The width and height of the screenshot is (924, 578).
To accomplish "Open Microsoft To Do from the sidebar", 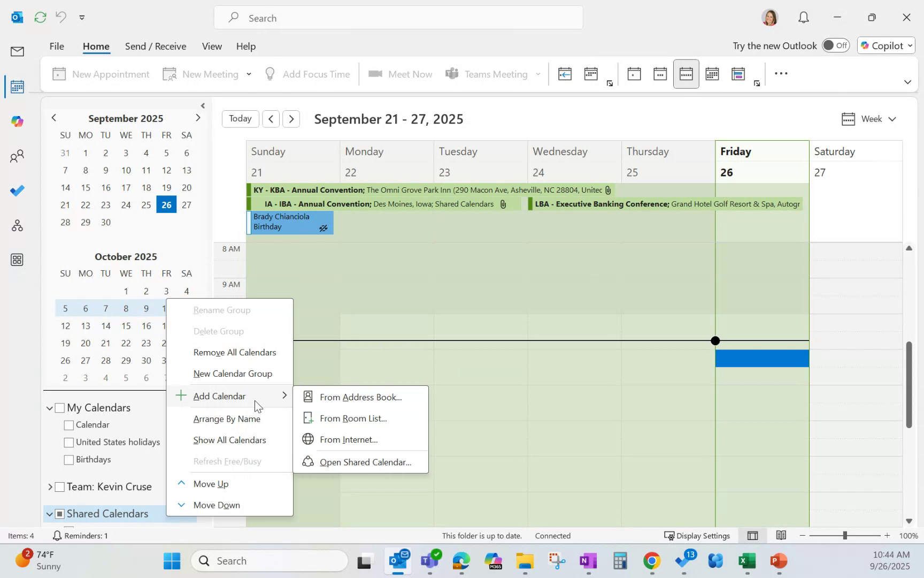I will [x=17, y=191].
